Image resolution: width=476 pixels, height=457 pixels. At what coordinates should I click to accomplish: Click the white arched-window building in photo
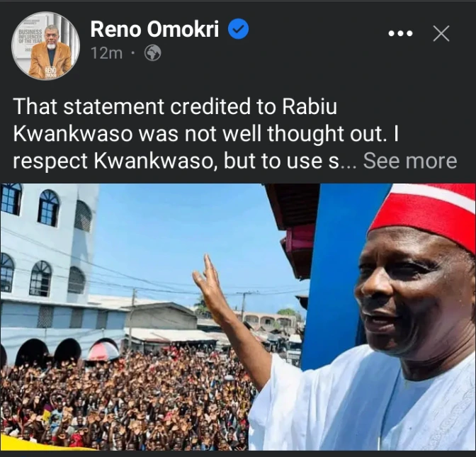click(49, 273)
